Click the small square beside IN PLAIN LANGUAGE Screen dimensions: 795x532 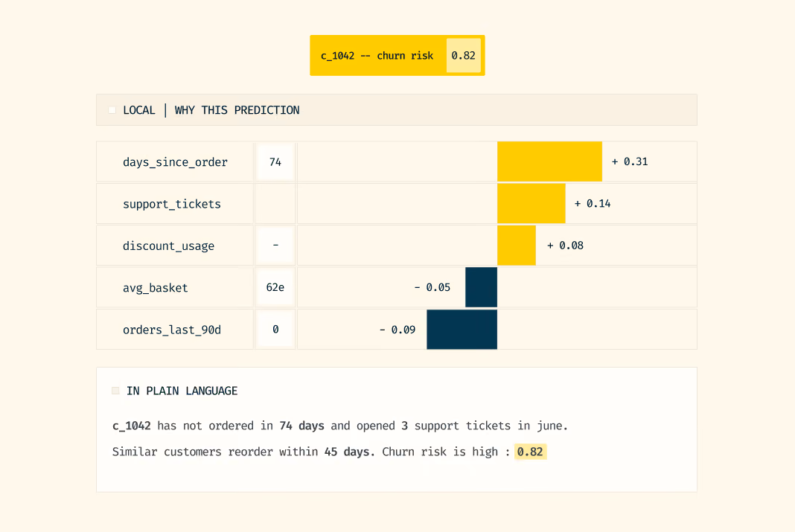tap(115, 391)
